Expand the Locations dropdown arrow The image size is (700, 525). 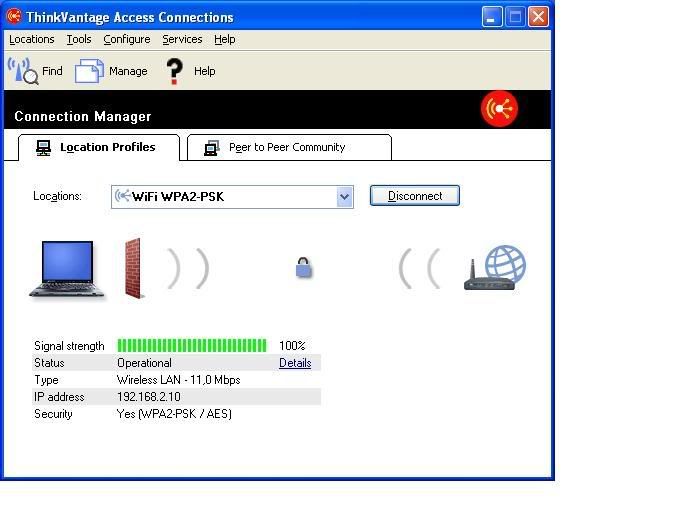(x=344, y=196)
